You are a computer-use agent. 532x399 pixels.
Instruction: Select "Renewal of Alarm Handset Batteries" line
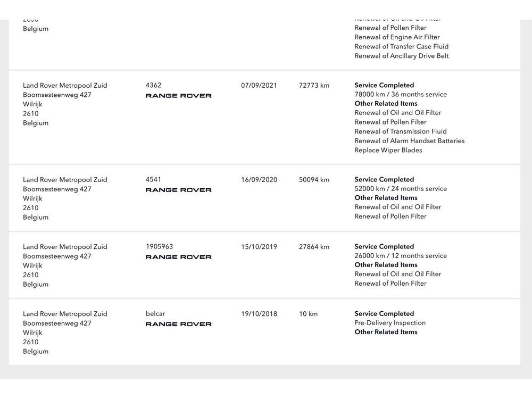[x=410, y=141]
